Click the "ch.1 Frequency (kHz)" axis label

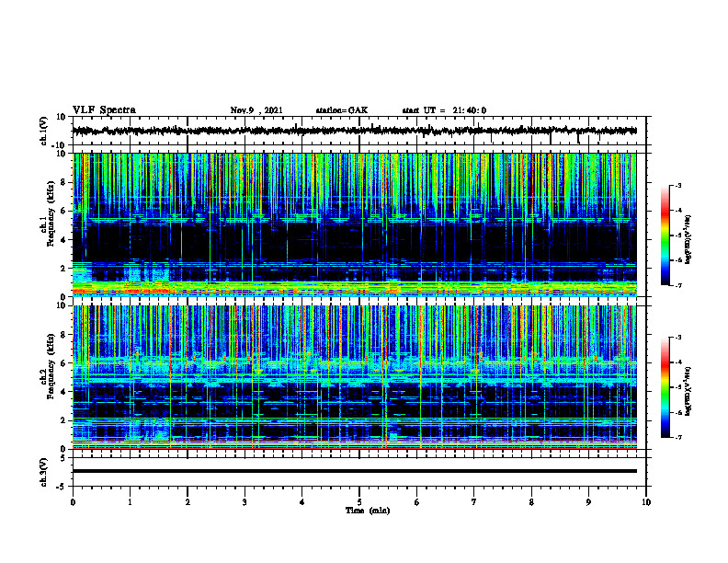coord(49,213)
